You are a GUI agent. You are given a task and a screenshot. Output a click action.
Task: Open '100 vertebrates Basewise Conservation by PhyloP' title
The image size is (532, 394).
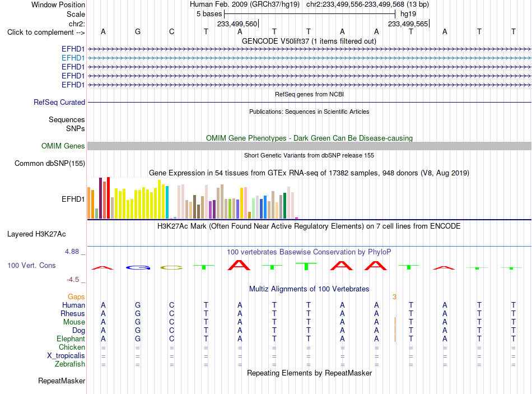coord(309,252)
